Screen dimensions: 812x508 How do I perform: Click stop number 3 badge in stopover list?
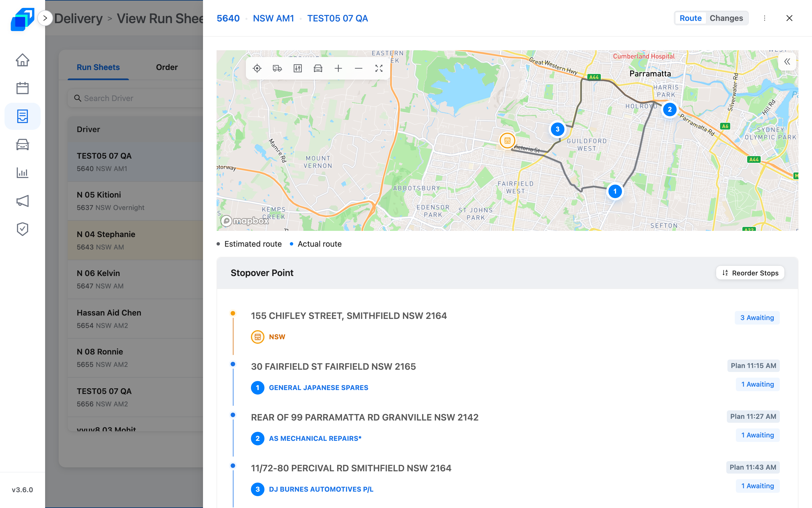(258, 489)
